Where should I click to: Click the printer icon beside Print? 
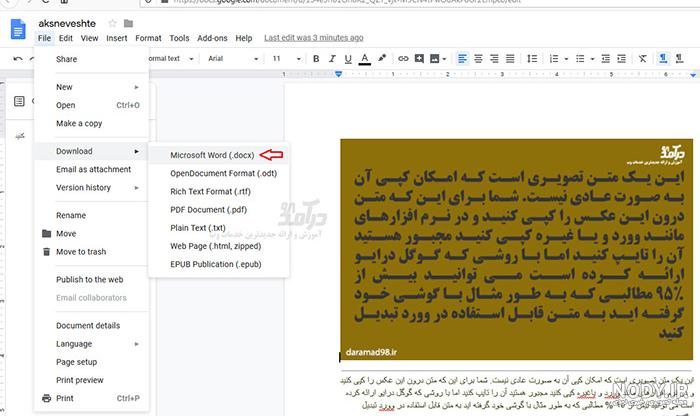(46, 398)
